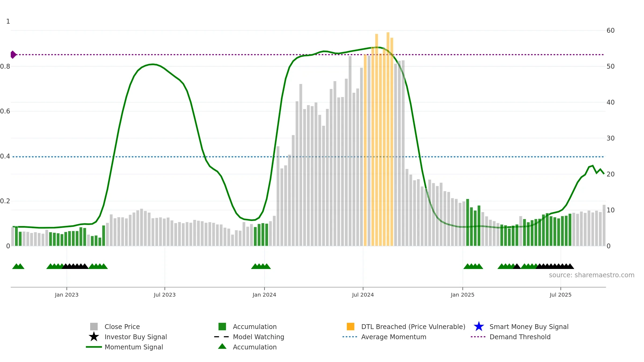Click the tallest orange price bar
Image resolution: width=644 pixels, height=362 pixels.
click(388, 139)
